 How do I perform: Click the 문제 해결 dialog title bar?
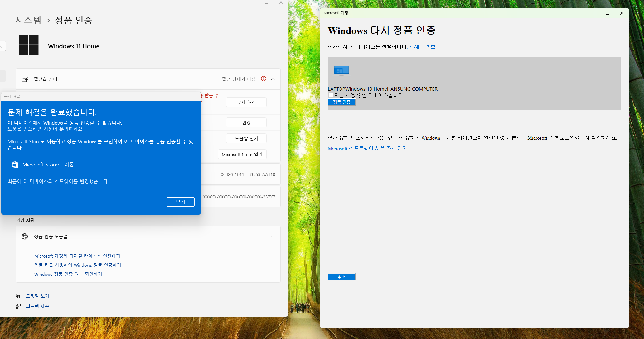click(101, 96)
